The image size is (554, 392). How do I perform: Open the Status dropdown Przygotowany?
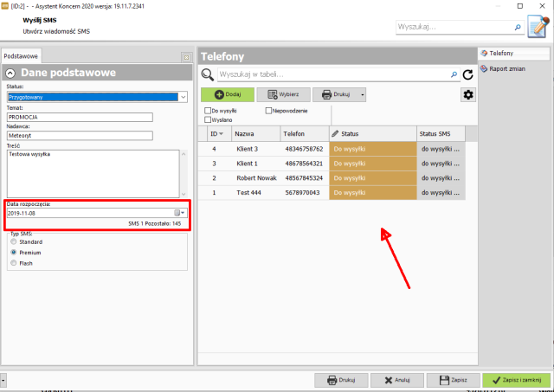pyautogui.click(x=183, y=97)
